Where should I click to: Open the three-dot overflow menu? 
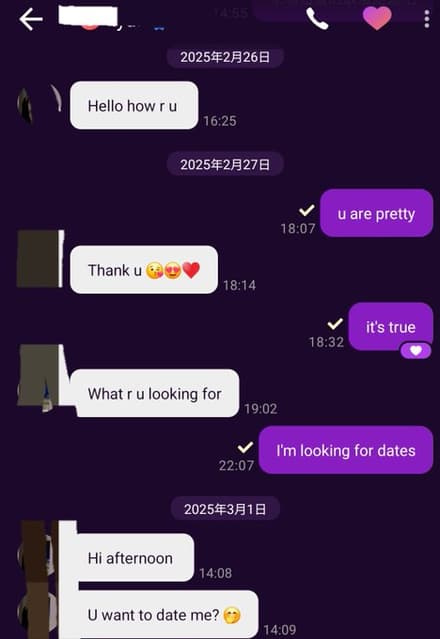(x=427, y=19)
